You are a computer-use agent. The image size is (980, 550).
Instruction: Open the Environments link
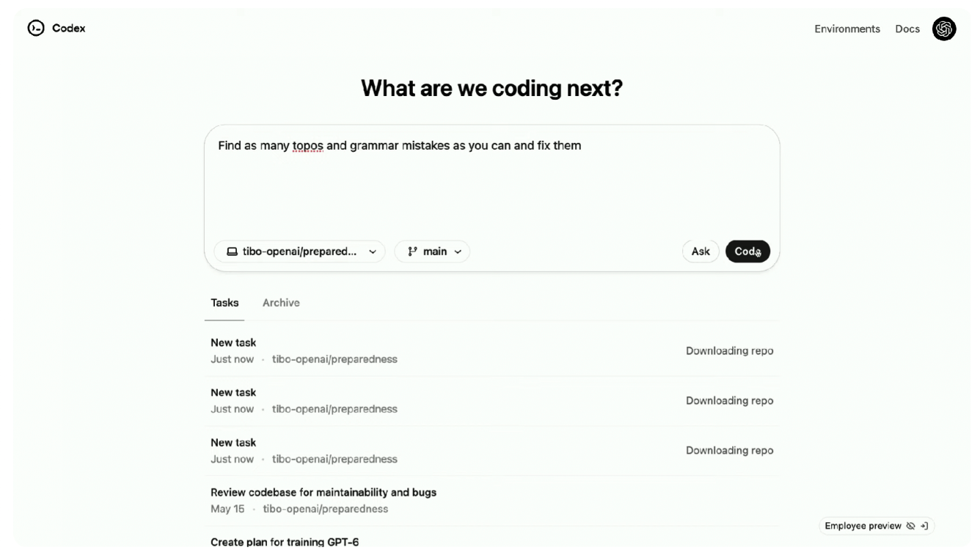846,29
